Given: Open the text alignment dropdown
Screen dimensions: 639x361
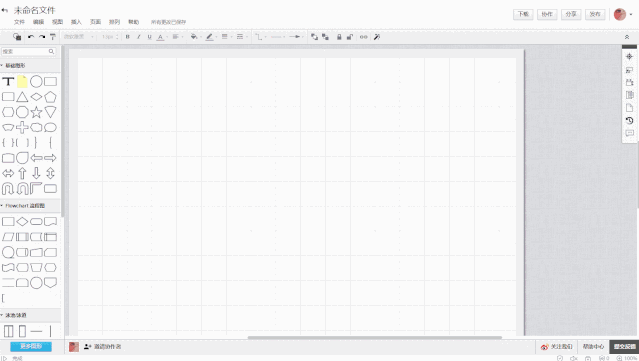Looking at the screenshot, I should pyautogui.click(x=177, y=37).
